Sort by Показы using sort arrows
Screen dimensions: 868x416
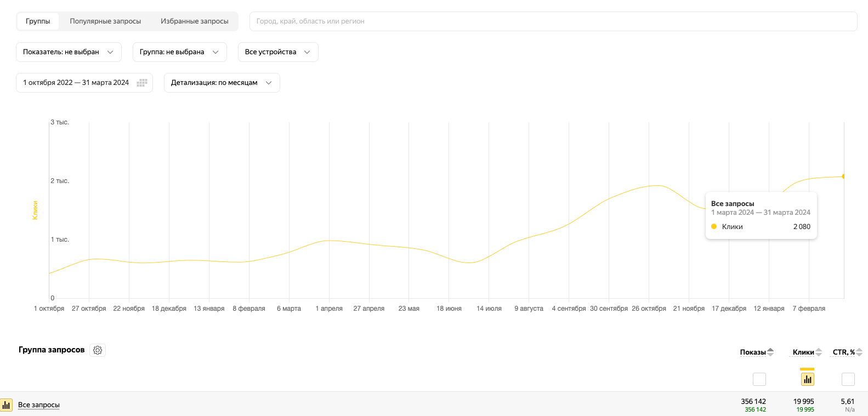pyautogui.click(x=770, y=352)
